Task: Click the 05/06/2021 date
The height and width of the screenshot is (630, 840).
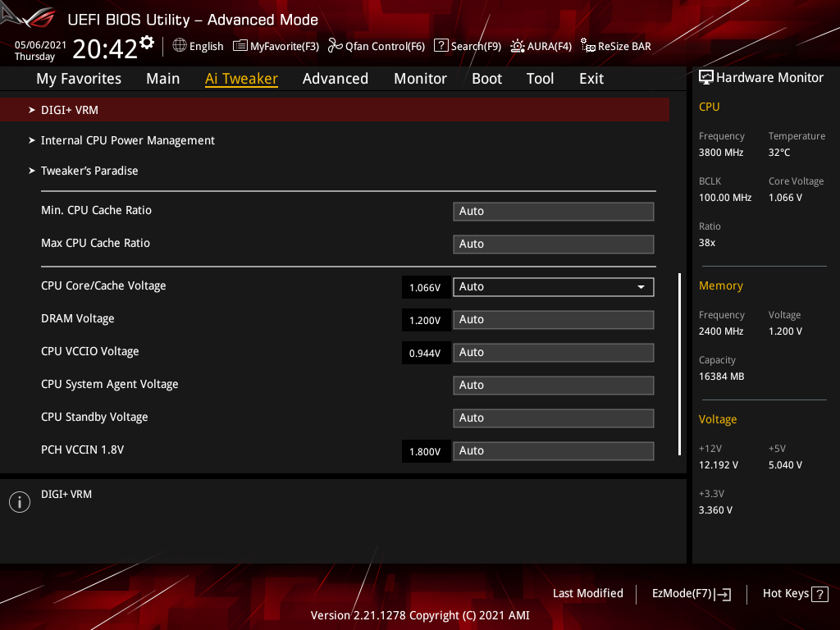Action: pos(40,45)
